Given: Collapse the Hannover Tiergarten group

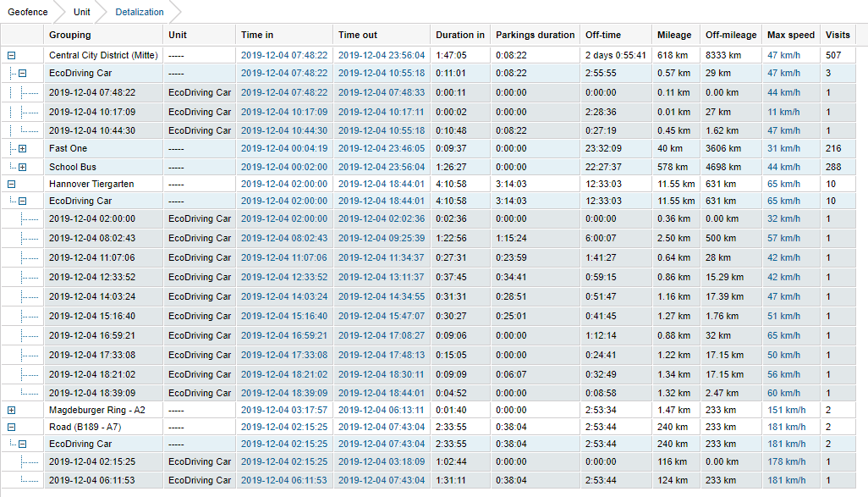Looking at the screenshot, I should click(x=12, y=184).
